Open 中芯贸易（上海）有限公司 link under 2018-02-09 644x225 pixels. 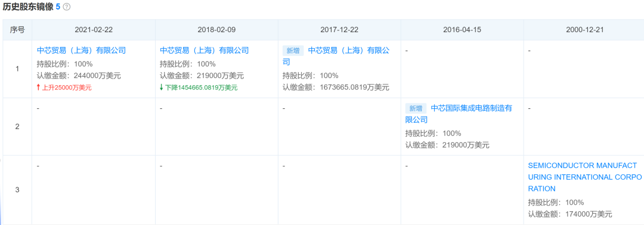coord(204,51)
